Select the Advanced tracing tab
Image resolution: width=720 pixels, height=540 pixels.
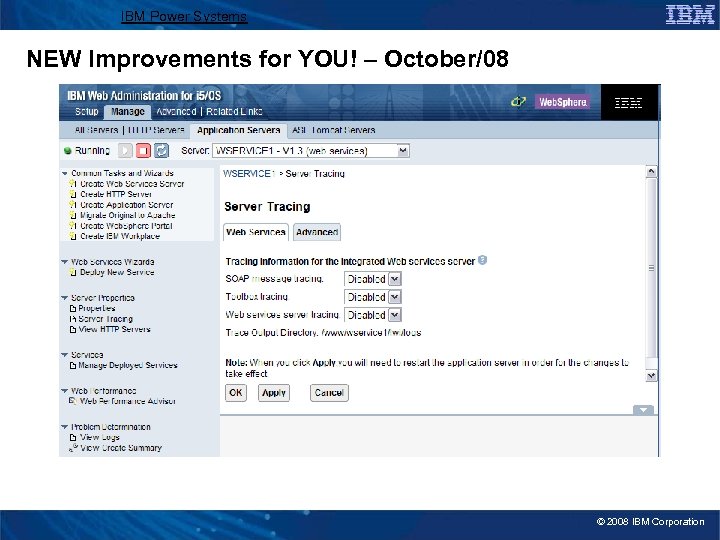pyautogui.click(x=317, y=232)
